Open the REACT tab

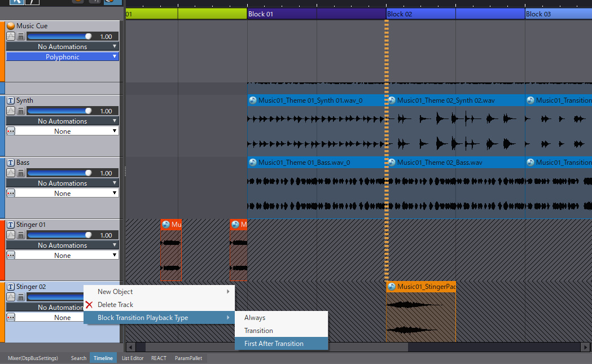pyautogui.click(x=159, y=358)
